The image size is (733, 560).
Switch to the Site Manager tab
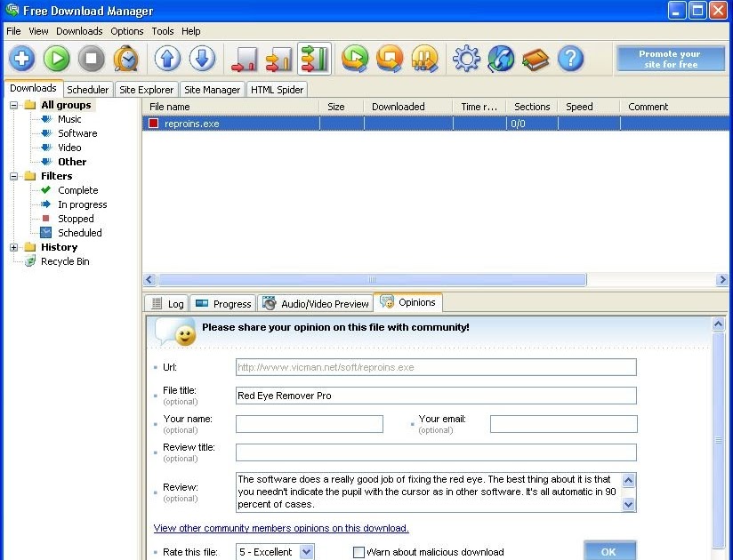pyautogui.click(x=212, y=89)
